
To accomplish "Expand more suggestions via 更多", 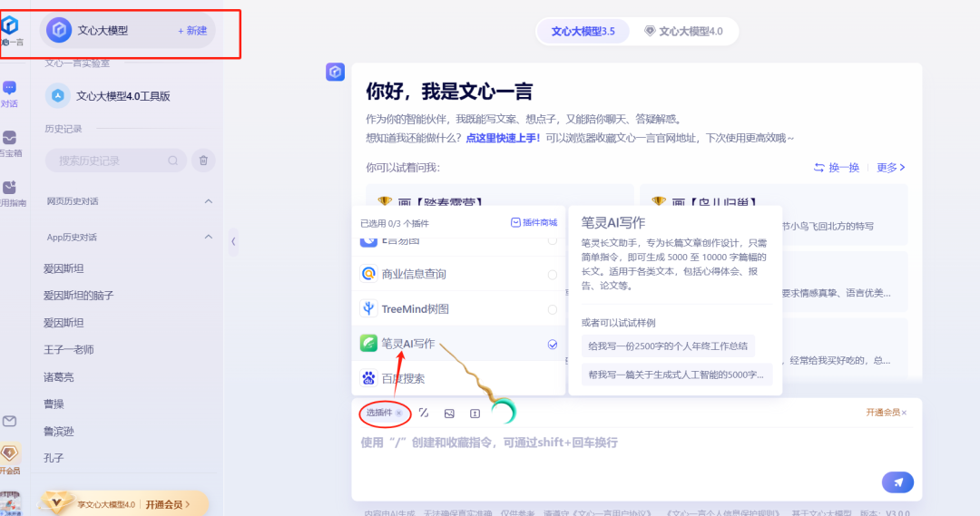I will pos(891,168).
